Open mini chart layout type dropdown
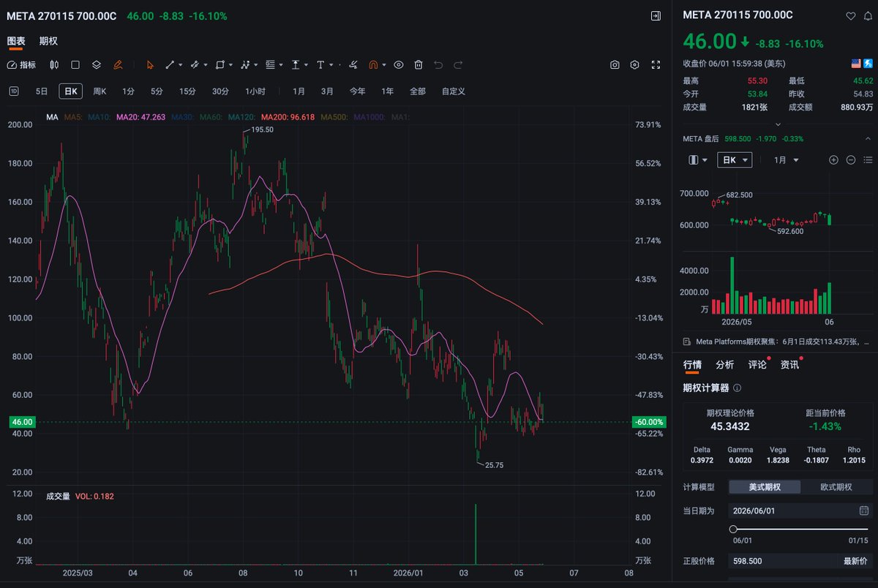Screen dimensions: 878x588 699,159
